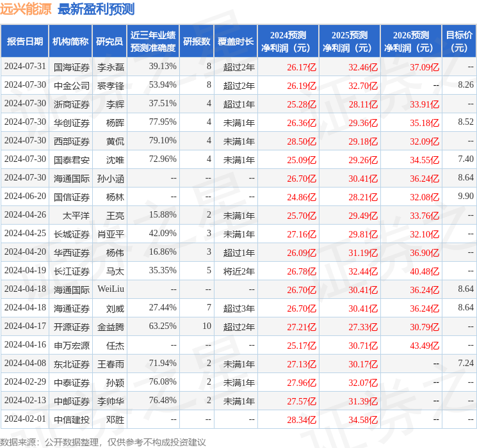Select the 最新盈利预测 title text

tap(96, 9)
